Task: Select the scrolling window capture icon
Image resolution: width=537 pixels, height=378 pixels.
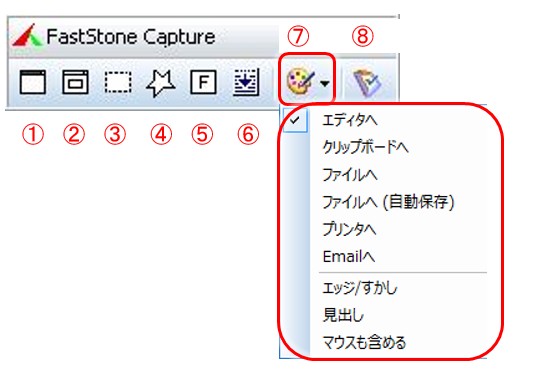Action: [x=246, y=82]
